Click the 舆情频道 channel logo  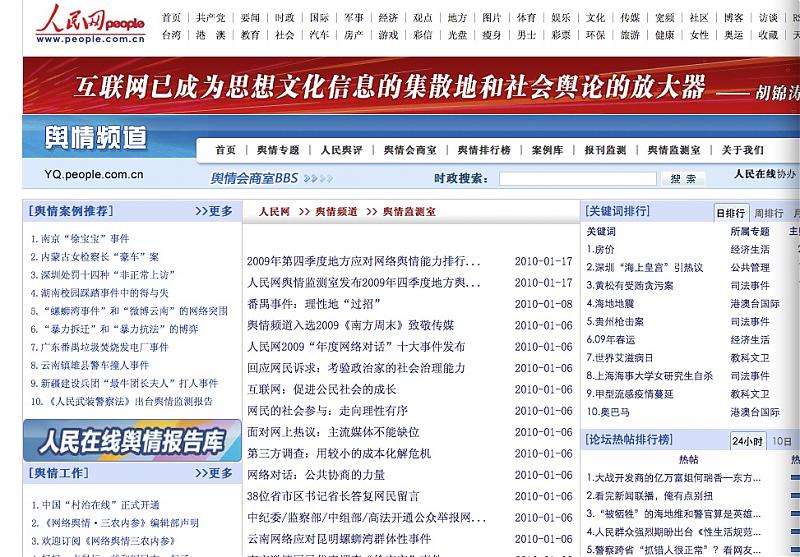tap(95, 137)
